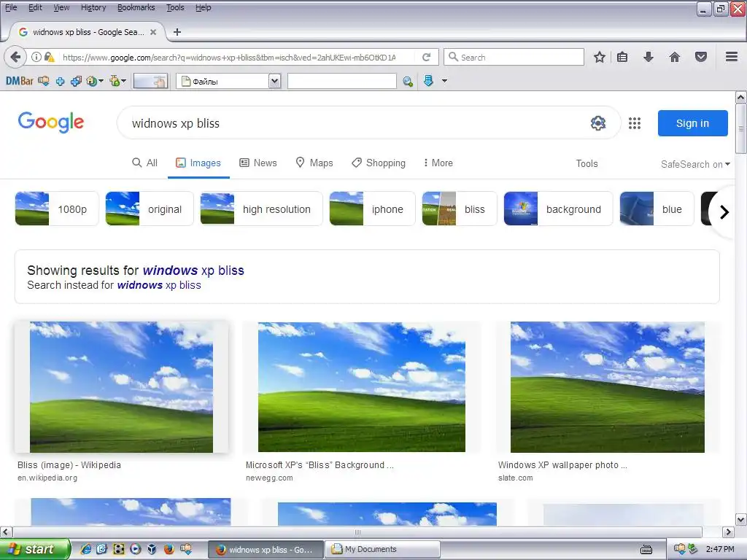Close the widnows xp bliss tab

[x=153, y=32]
